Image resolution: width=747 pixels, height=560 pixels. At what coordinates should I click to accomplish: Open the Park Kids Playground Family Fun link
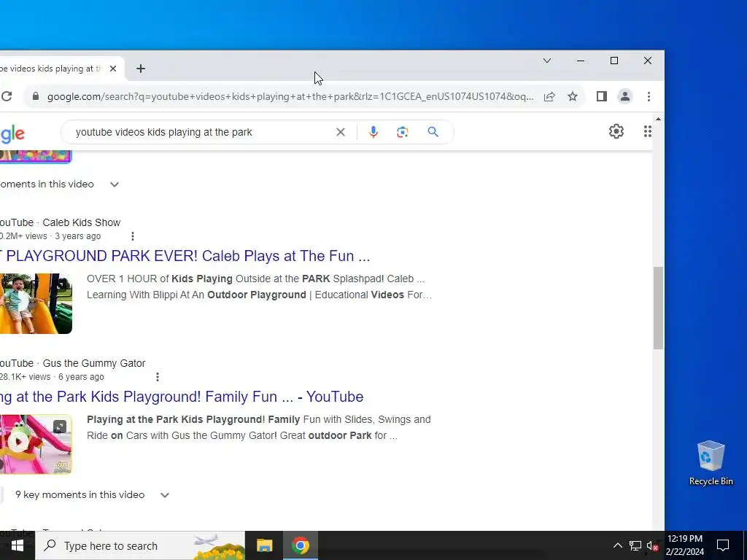[x=182, y=397]
